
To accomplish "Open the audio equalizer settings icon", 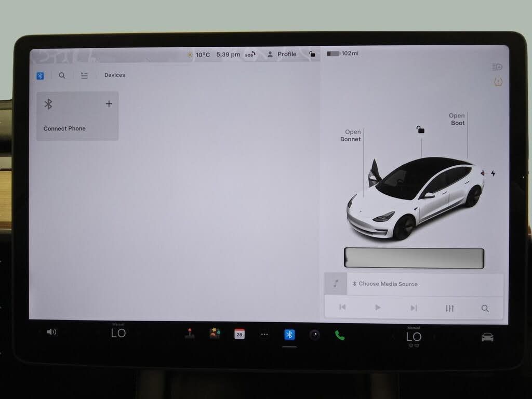I will [x=449, y=308].
